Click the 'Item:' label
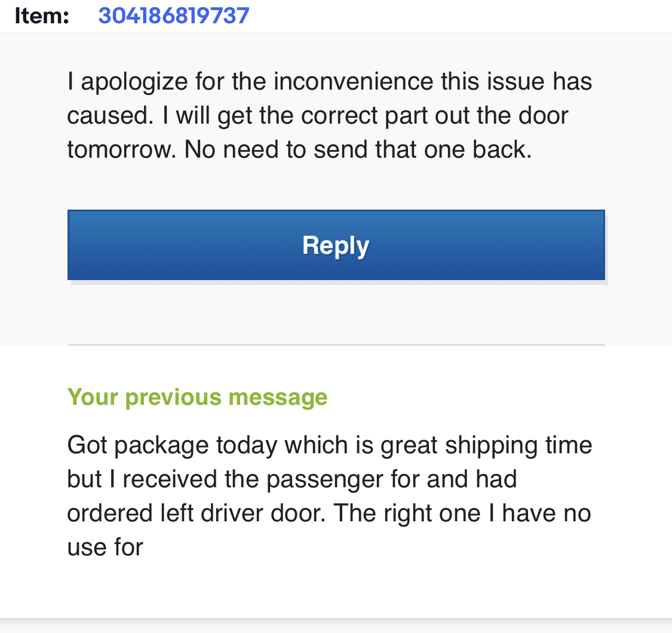672x633 pixels. (x=42, y=16)
